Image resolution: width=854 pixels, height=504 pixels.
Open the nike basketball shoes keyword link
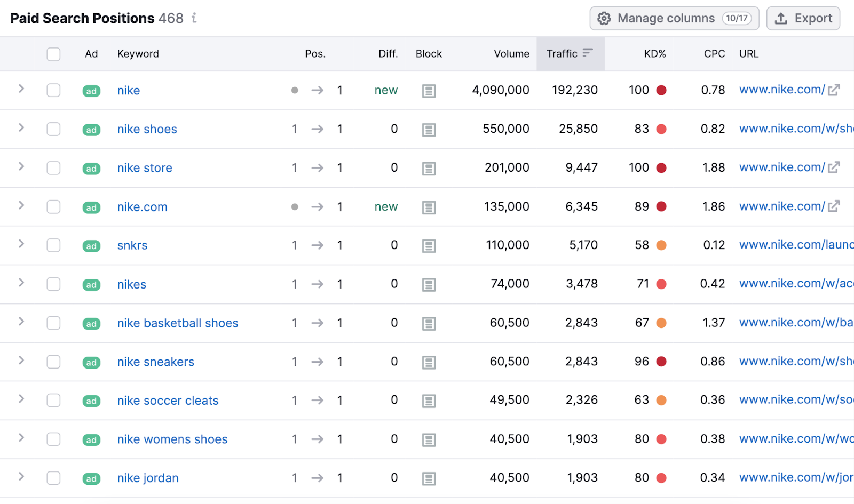coord(177,323)
